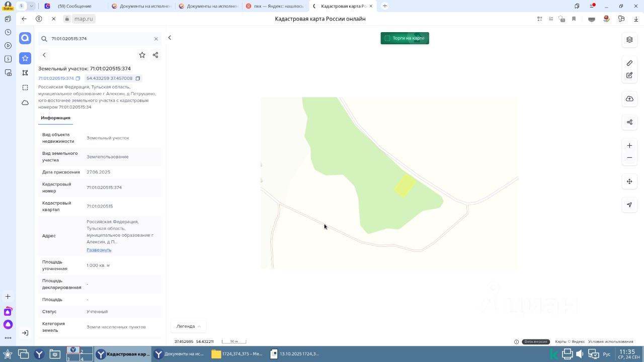Share parcel via the share icon in panel

pyautogui.click(x=155, y=55)
